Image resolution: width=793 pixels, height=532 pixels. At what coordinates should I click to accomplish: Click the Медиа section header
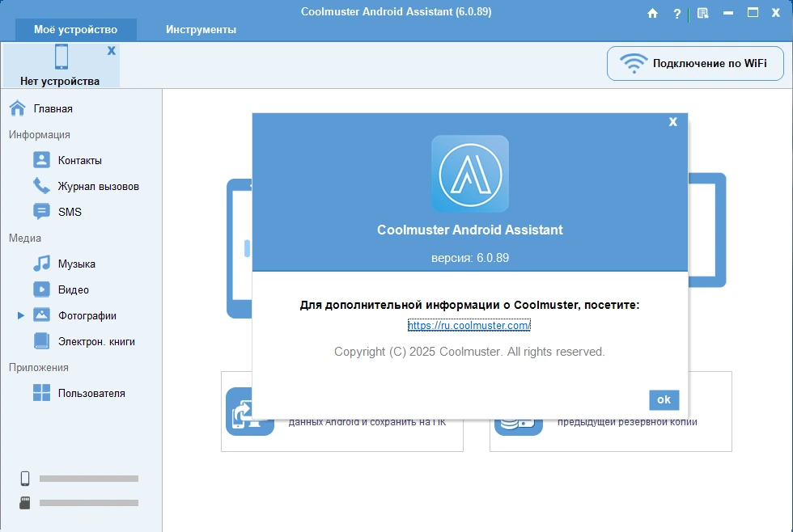pyautogui.click(x=25, y=238)
